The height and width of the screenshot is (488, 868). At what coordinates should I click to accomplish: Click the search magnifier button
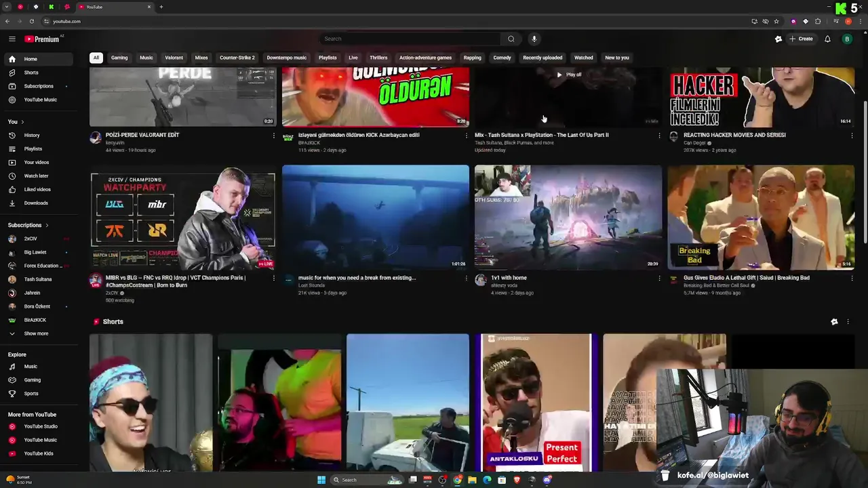coord(511,39)
